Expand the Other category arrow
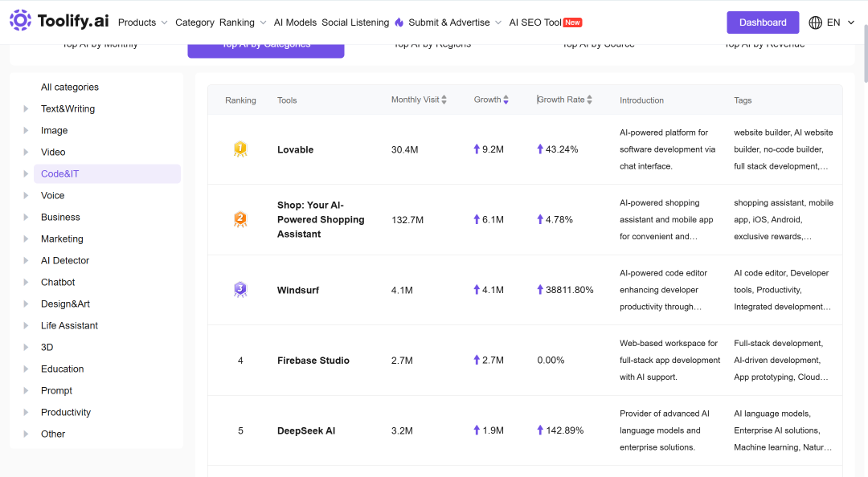Image resolution: width=868 pixels, height=477 pixels. point(26,434)
